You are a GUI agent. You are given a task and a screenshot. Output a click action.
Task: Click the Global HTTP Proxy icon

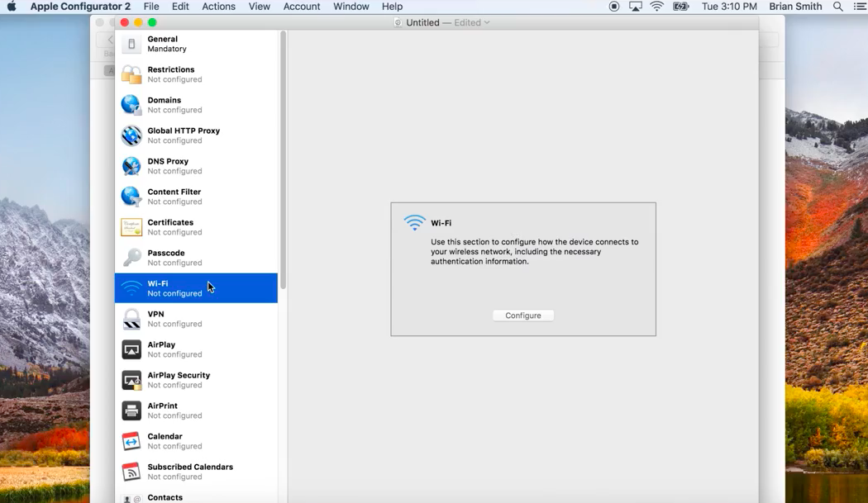pyautogui.click(x=131, y=135)
